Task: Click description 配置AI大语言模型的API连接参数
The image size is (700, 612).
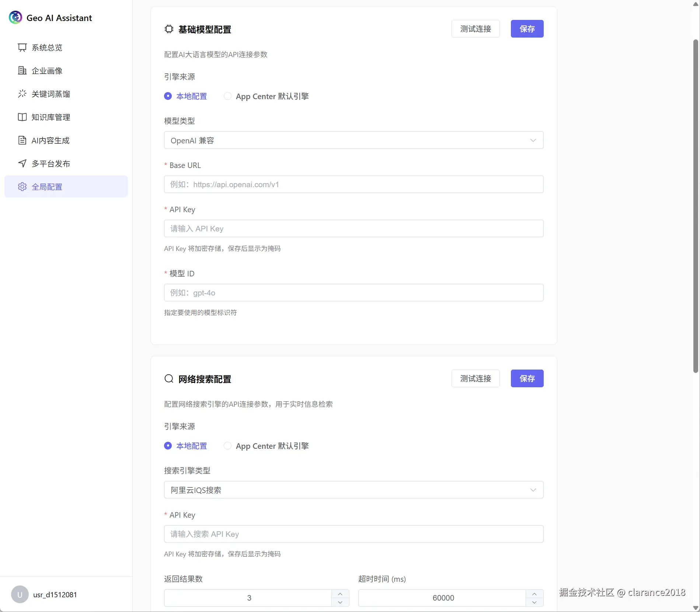Action: point(216,55)
